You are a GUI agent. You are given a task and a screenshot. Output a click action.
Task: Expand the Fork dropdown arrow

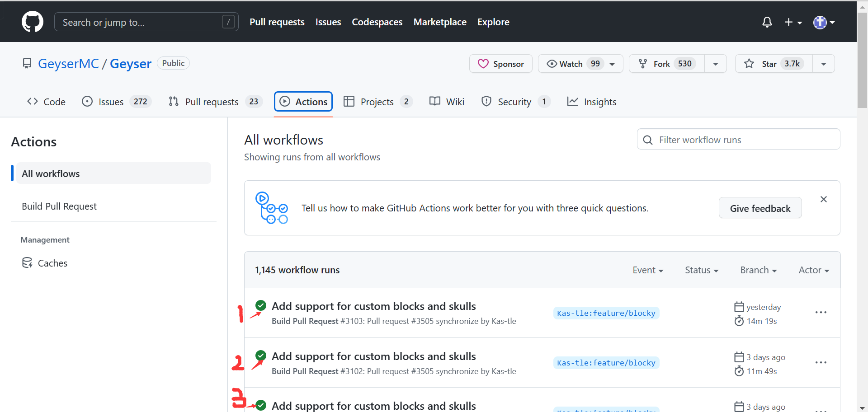[716, 64]
